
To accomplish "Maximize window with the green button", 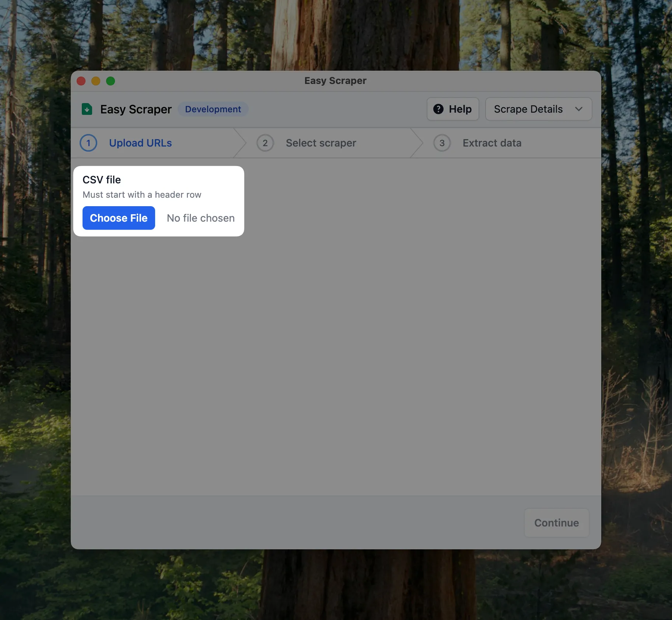I will pos(111,81).
